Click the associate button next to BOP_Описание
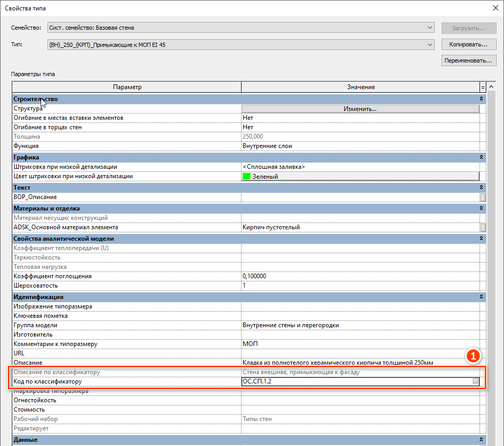 pyautogui.click(x=483, y=197)
